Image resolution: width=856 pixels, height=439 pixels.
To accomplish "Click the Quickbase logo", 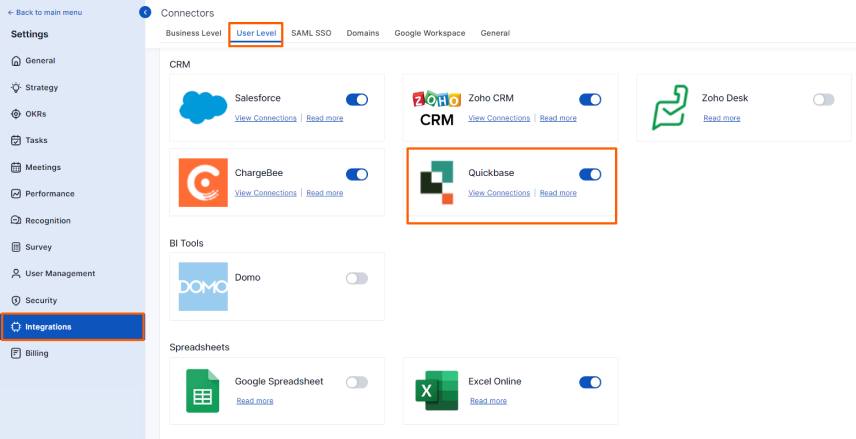I will [x=437, y=183].
